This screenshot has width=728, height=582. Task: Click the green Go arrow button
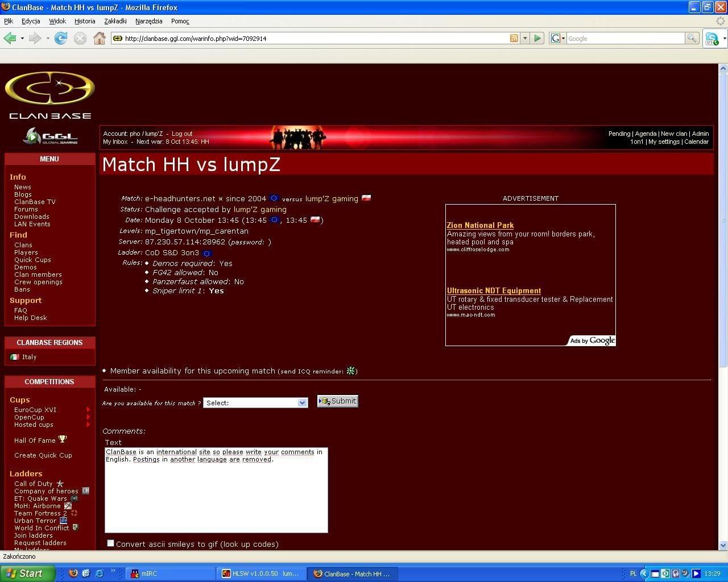coord(537,38)
